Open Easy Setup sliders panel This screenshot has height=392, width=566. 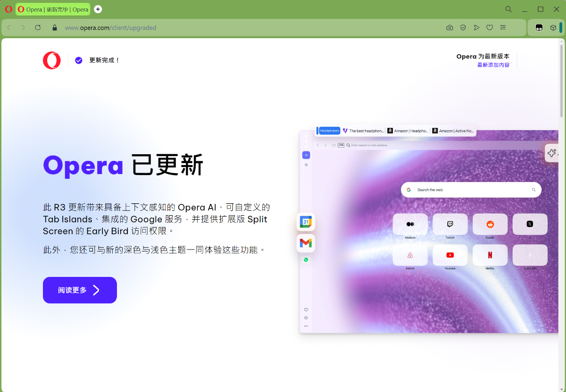click(x=503, y=28)
